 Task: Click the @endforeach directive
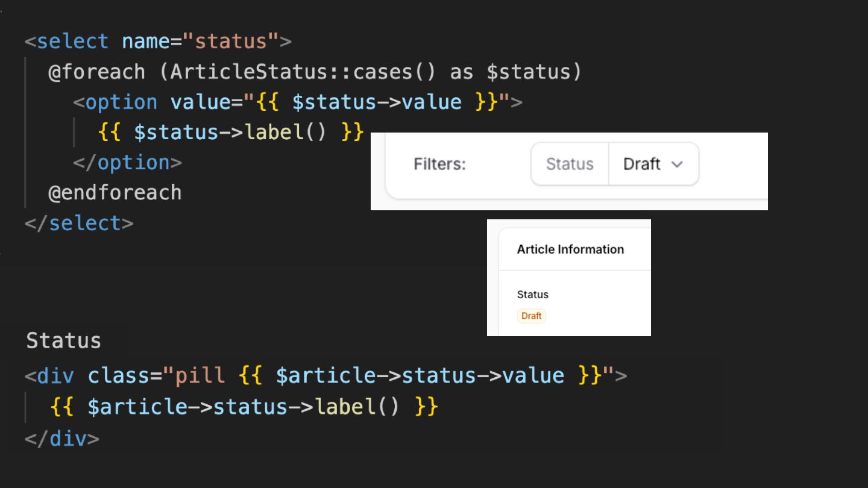pyautogui.click(x=115, y=193)
